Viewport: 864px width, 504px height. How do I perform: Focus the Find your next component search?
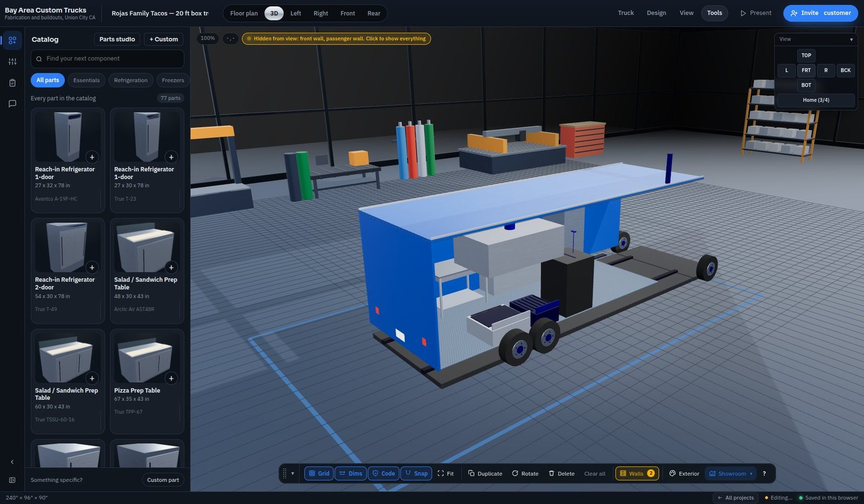point(107,59)
